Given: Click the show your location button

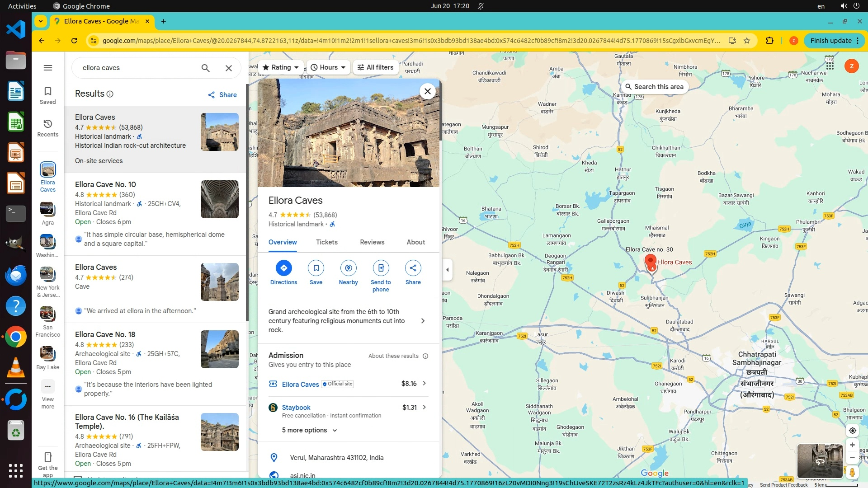Looking at the screenshot, I should coord(852,431).
